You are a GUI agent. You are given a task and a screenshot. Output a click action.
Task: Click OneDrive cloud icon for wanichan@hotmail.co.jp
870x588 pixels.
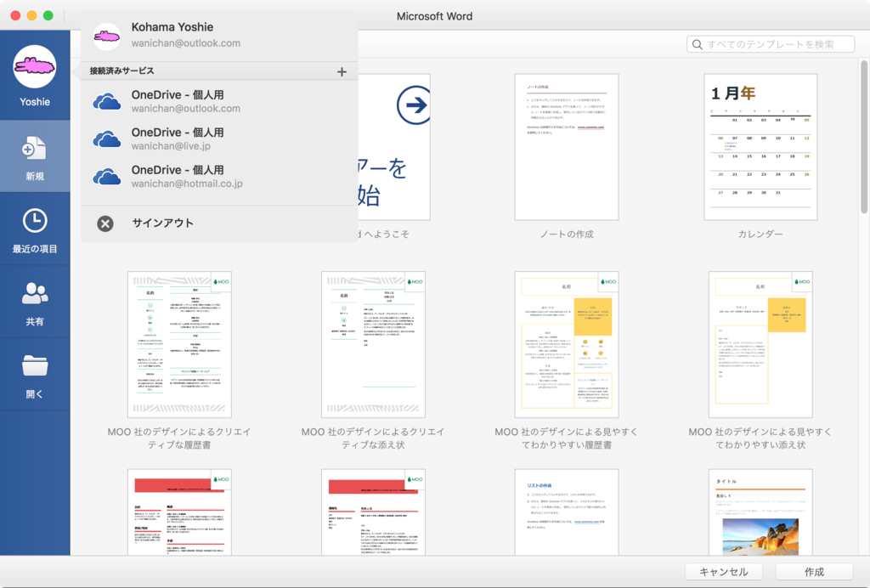pyautogui.click(x=107, y=177)
